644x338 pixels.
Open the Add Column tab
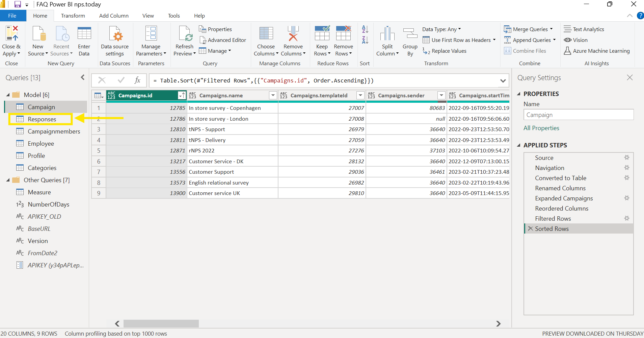click(x=114, y=16)
